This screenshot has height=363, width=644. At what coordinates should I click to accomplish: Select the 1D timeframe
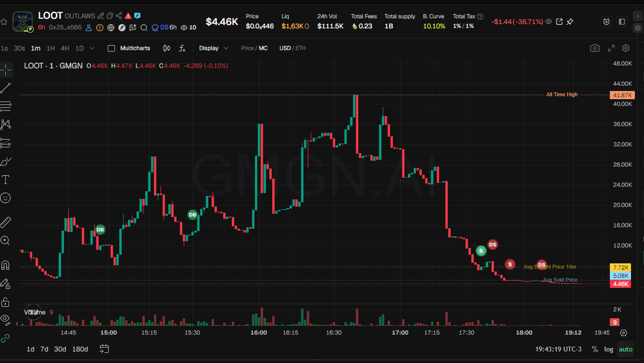coord(79,48)
